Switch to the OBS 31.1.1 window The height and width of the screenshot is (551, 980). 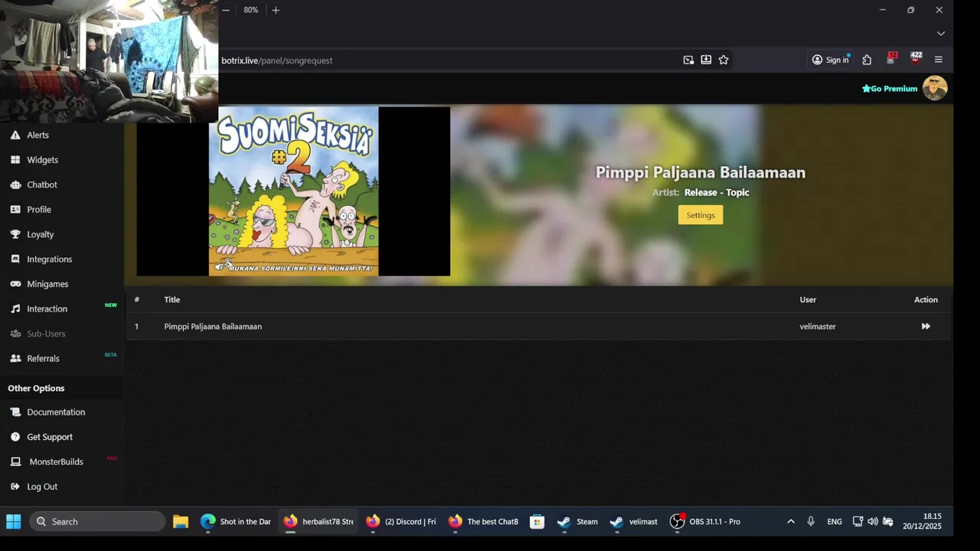point(705,522)
